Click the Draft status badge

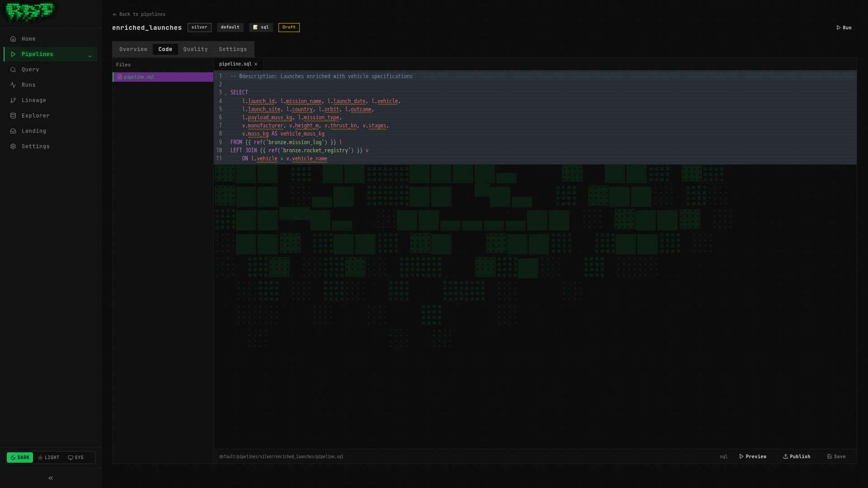pos(288,27)
